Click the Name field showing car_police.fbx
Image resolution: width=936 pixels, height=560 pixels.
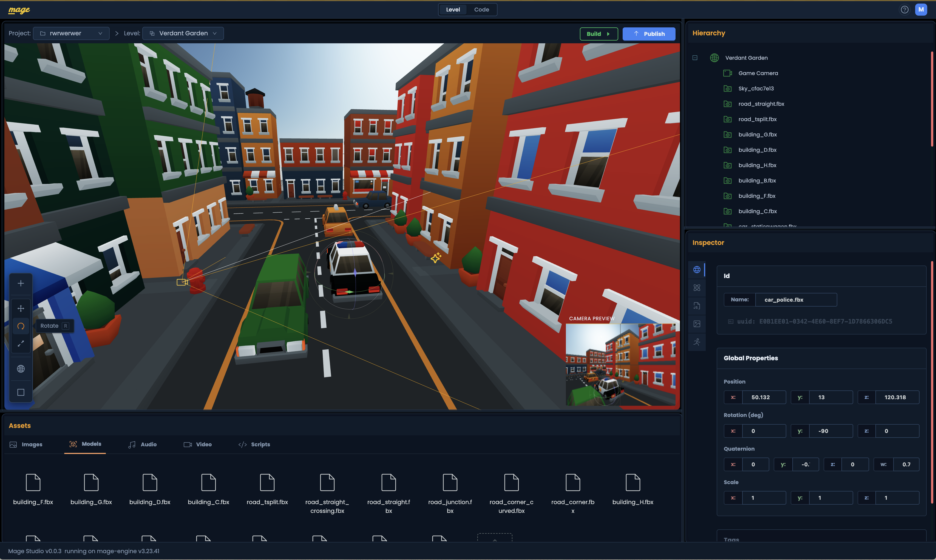pyautogui.click(x=796, y=299)
